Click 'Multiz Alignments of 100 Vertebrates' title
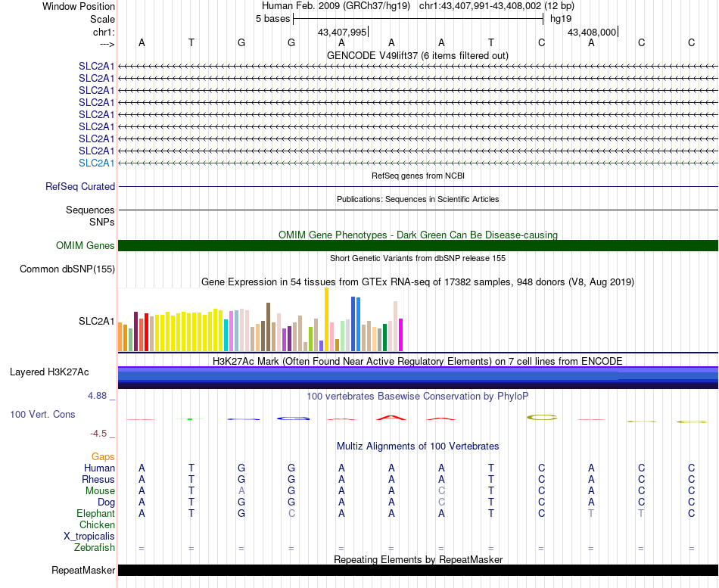The width and height of the screenshot is (719, 588). click(x=418, y=446)
